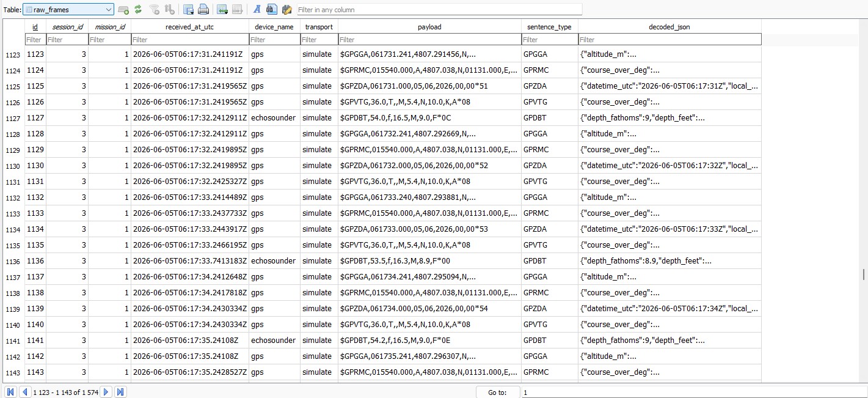The height and width of the screenshot is (398, 868).
Task: Select timestamp '2026-06-05T06:17:33.7413183Z'
Action: point(190,261)
